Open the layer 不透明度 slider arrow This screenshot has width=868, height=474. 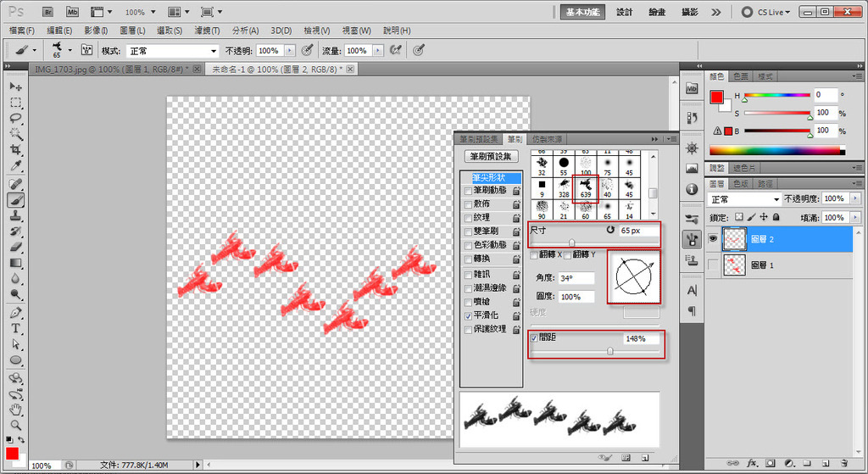(x=854, y=198)
